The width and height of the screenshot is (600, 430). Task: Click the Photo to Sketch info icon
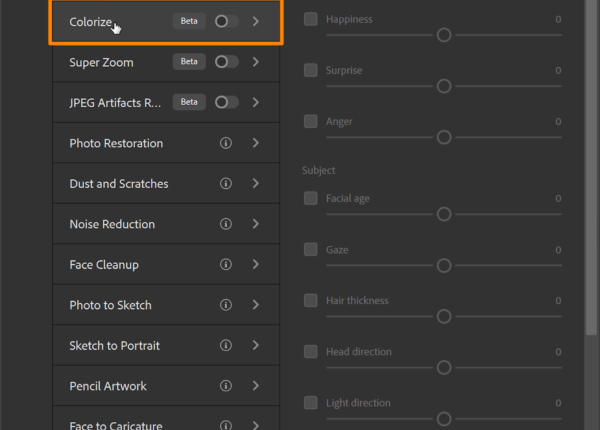pos(226,305)
